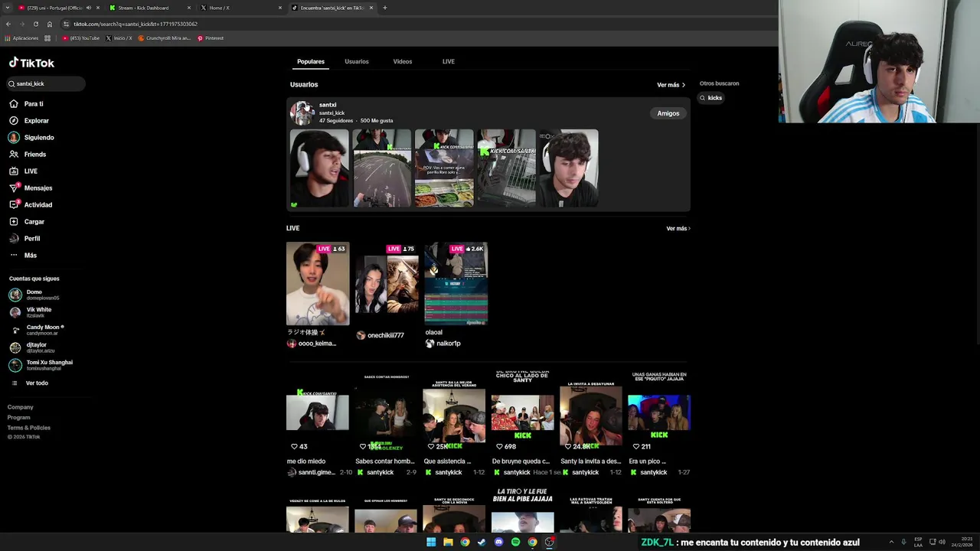Image resolution: width=980 pixels, height=551 pixels.
Task: Reload the page
Action: (x=35, y=24)
